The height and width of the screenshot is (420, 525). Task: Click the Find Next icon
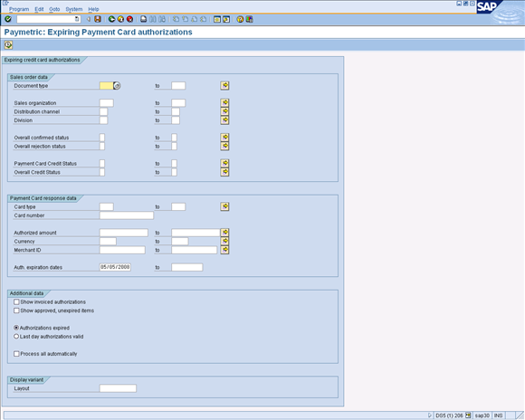(x=162, y=19)
